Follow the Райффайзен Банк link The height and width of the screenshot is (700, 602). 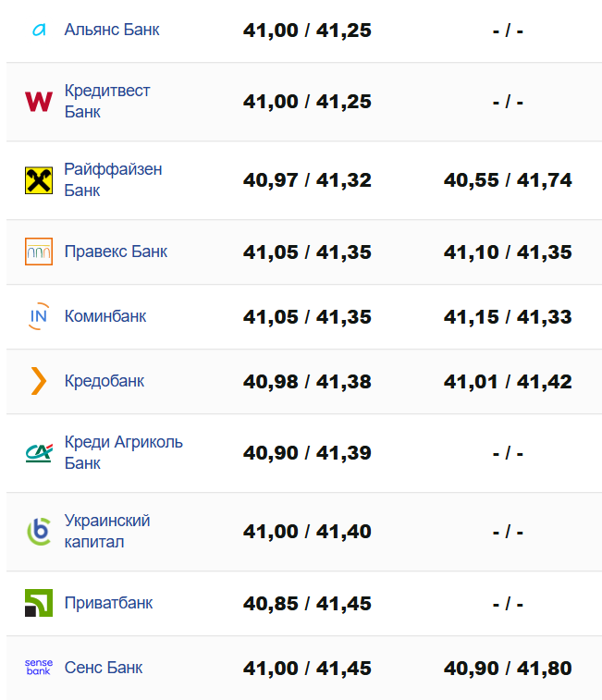coord(113,180)
